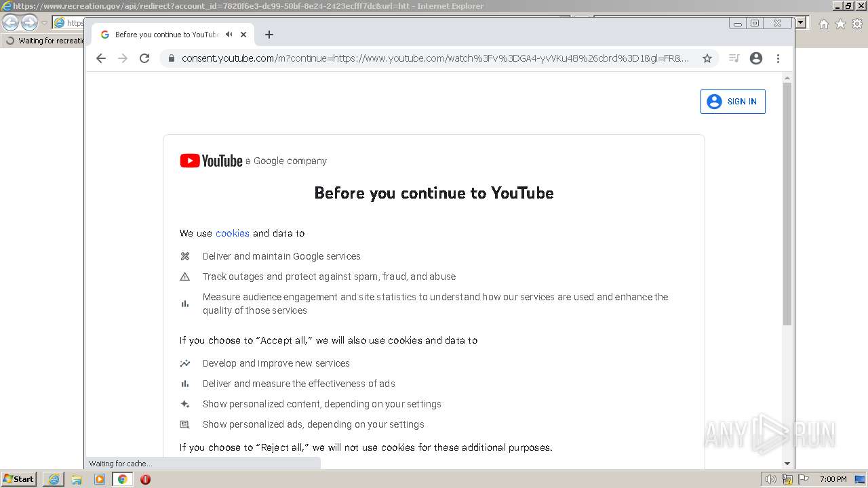Open a new Chrome tab

269,35
